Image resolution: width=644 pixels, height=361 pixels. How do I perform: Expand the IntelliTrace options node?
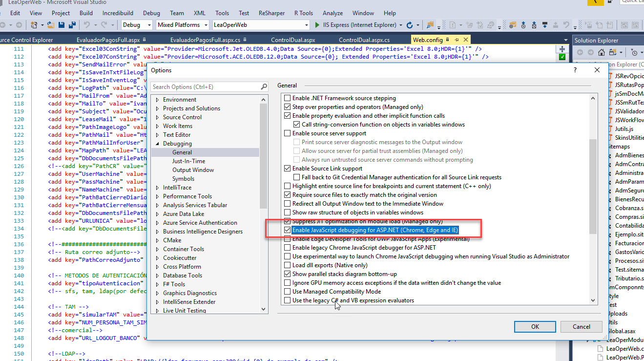[x=157, y=188]
